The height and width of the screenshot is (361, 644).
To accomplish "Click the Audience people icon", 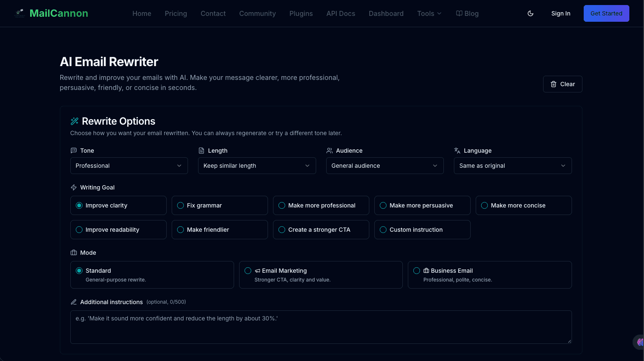I will point(330,151).
